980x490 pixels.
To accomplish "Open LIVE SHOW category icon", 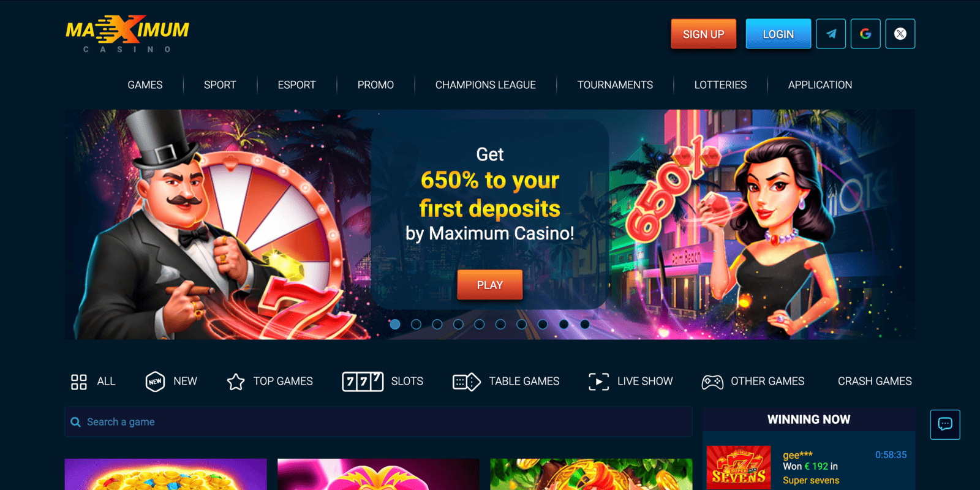I will coord(598,382).
